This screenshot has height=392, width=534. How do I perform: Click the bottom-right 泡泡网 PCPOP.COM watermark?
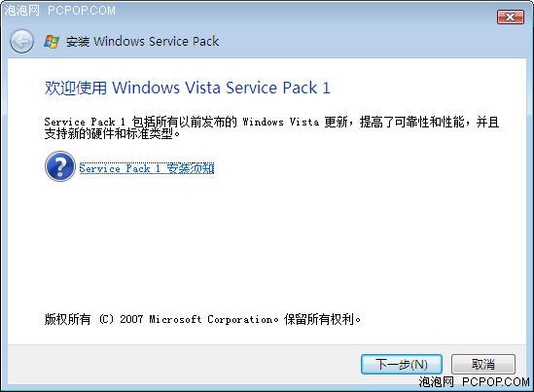click(x=474, y=381)
